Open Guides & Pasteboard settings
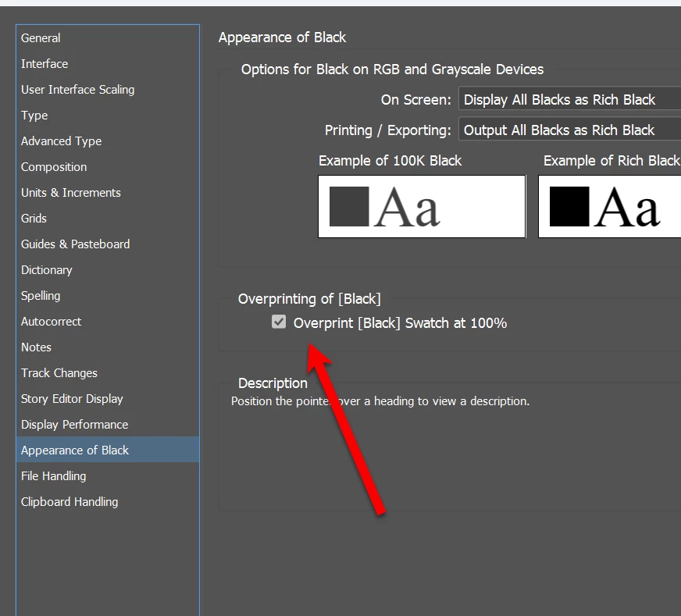 108,244
